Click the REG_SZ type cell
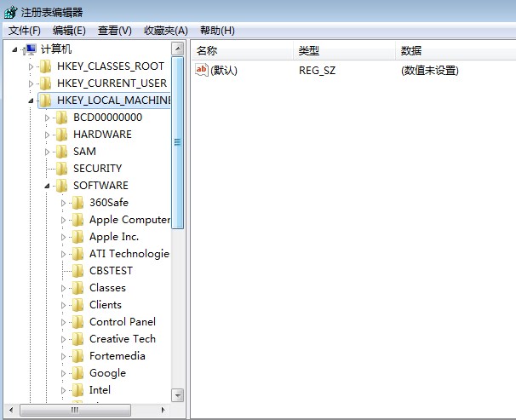The height and width of the screenshot is (420, 516). click(x=318, y=71)
